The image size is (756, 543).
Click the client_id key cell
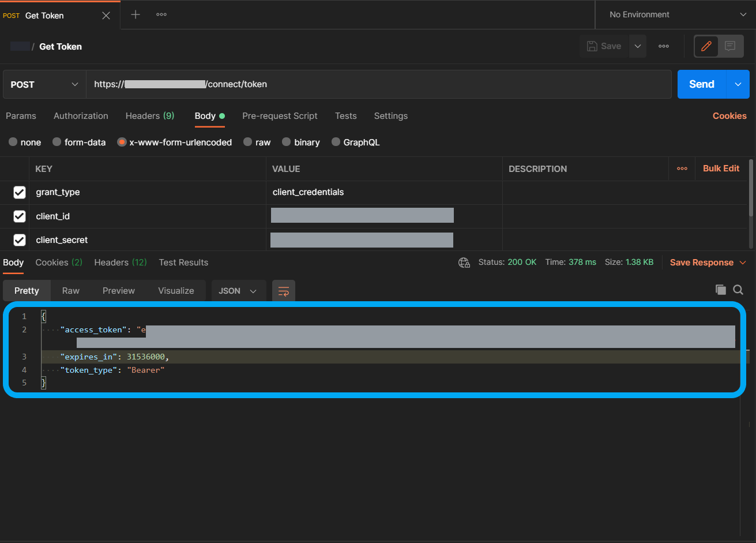[x=147, y=216]
